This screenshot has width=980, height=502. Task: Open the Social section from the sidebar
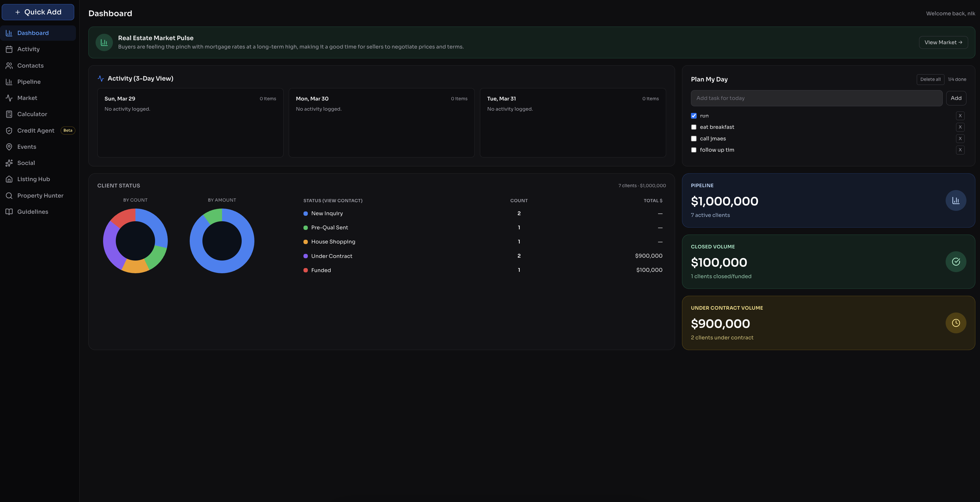tap(25, 163)
